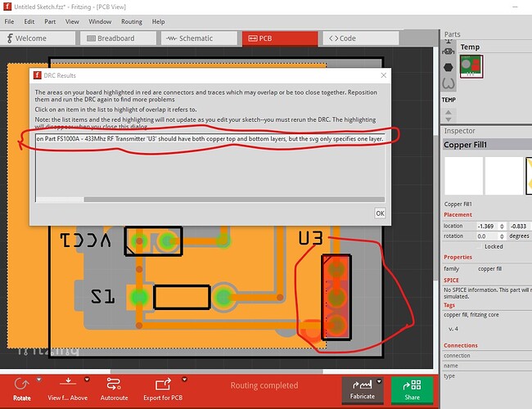Click the Rotate tool icon
This screenshot has width=532, height=409.
22,384
